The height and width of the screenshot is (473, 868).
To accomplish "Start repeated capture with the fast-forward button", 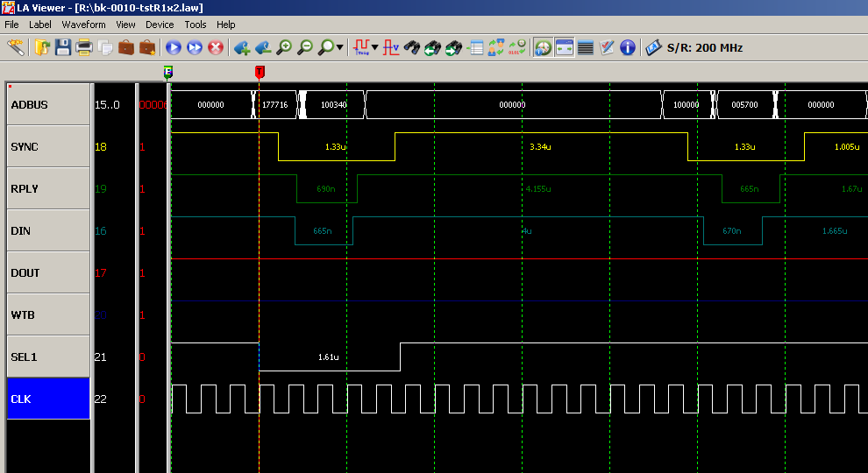I will click(x=195, y=47).
